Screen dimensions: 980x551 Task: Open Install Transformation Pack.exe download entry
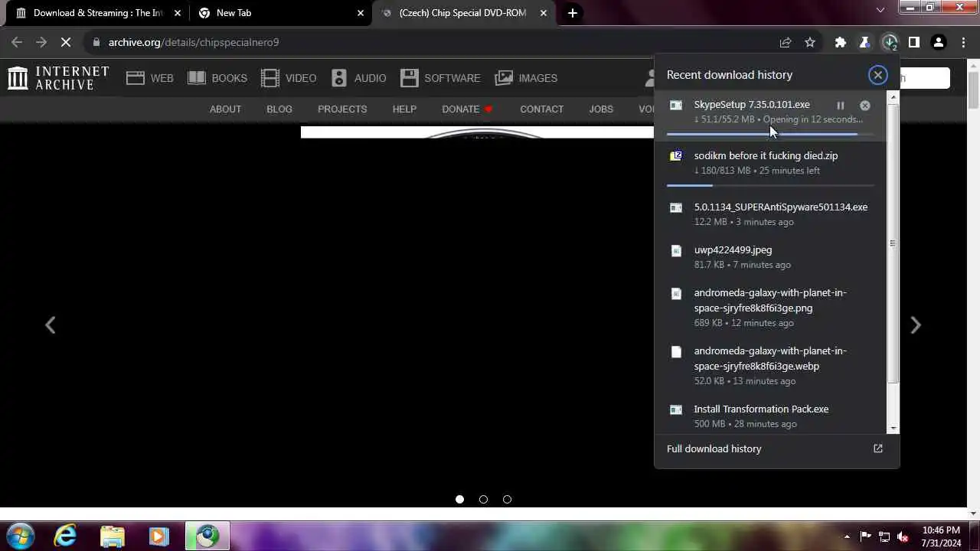pyautogui.click(x=770, y=416)
